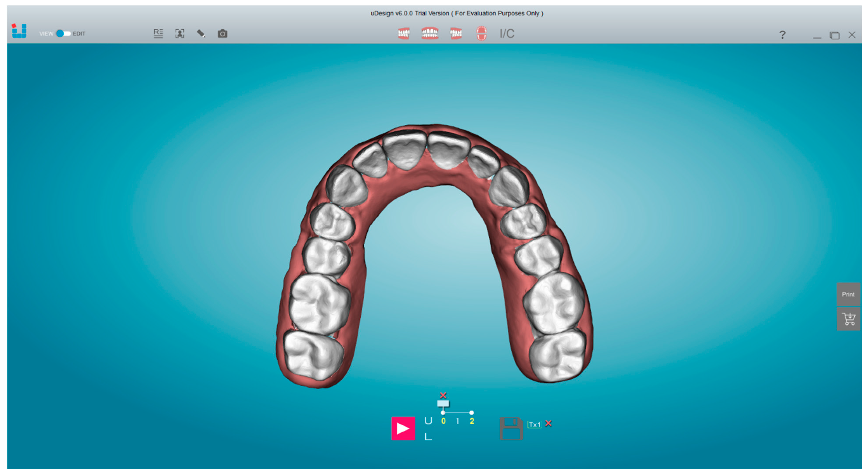The width and height of the screenshot is (868, 475).
Task: Toggle the I/C display
Action: [507, 34]
